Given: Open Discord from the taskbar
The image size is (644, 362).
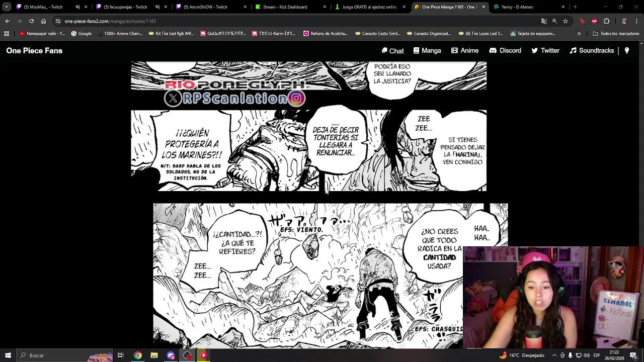Looking at the screenshot, I should point(171,355).
